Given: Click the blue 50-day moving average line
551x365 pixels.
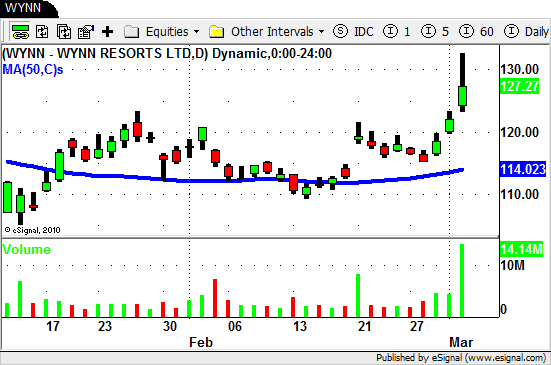Looking at the screenshot, I should pyautogui.click(x=235, y=180).
